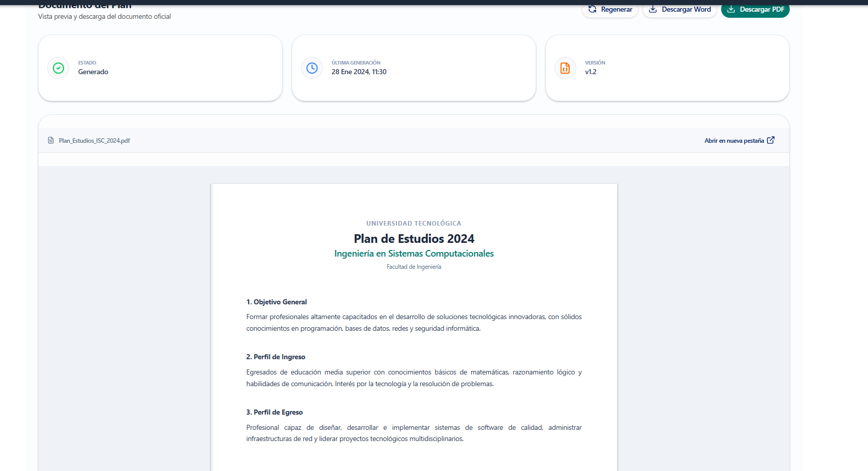Click the '3. Perfil de Egreso' heading

click(x=274, y=412)
